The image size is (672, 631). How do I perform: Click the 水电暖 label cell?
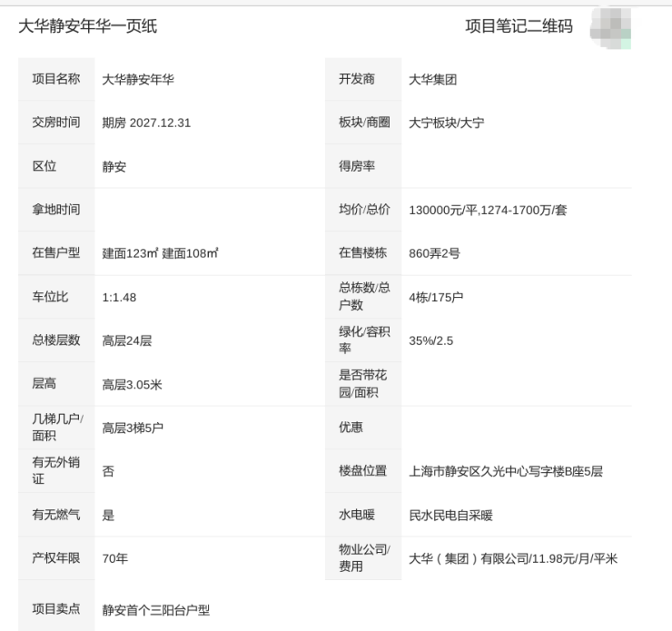point(363,515)
